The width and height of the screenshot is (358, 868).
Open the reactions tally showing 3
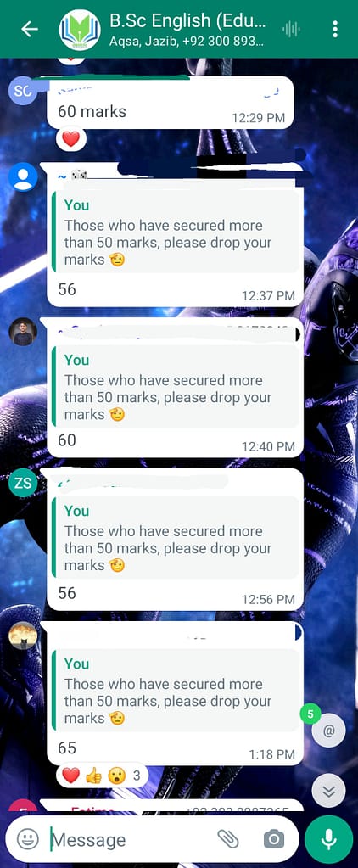tap(103, 775)
